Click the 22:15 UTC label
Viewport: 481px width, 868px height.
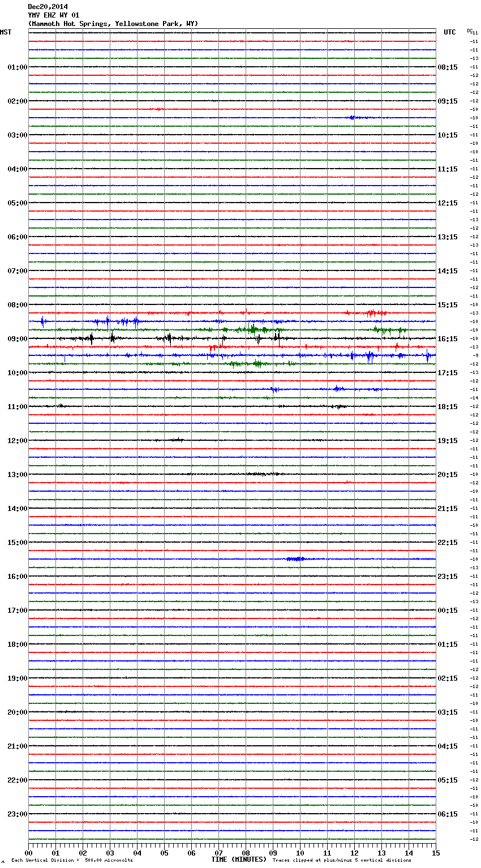[448, 543]
